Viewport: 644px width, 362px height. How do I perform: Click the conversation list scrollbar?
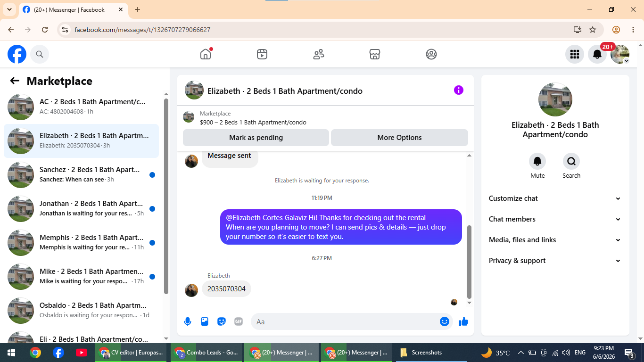[x=166, y=196]
